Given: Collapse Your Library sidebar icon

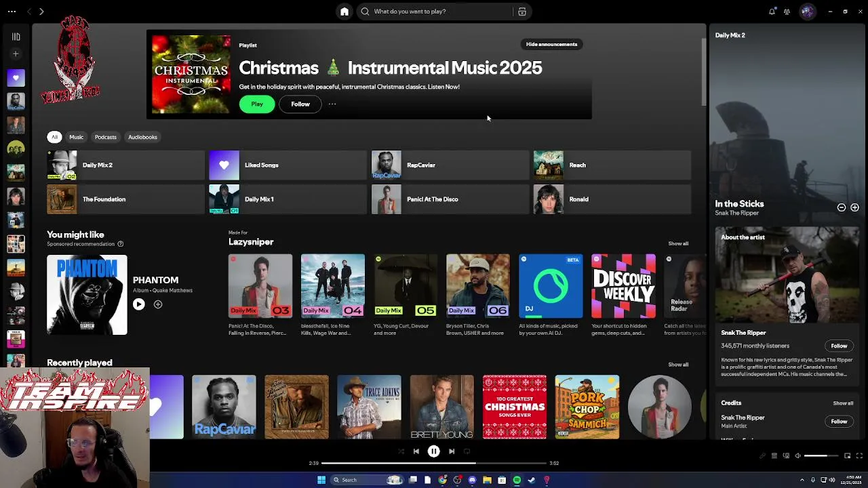Looking at the screenshot, I should point(16,37).
